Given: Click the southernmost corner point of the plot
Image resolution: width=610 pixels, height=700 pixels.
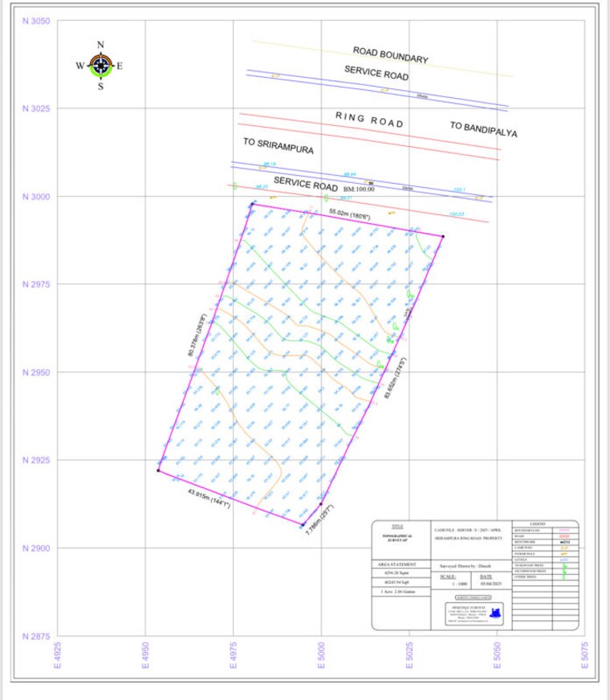Looking at the screenshot, I should 303,525.
